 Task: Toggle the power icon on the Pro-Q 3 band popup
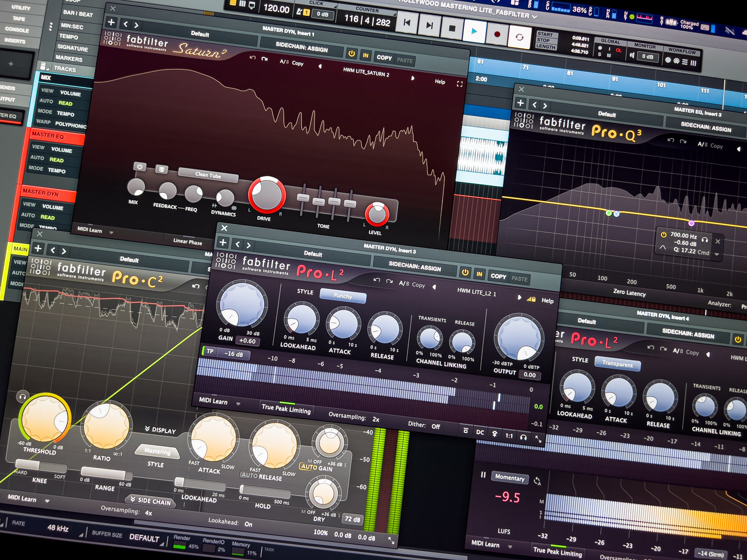(x=664, y=234)
